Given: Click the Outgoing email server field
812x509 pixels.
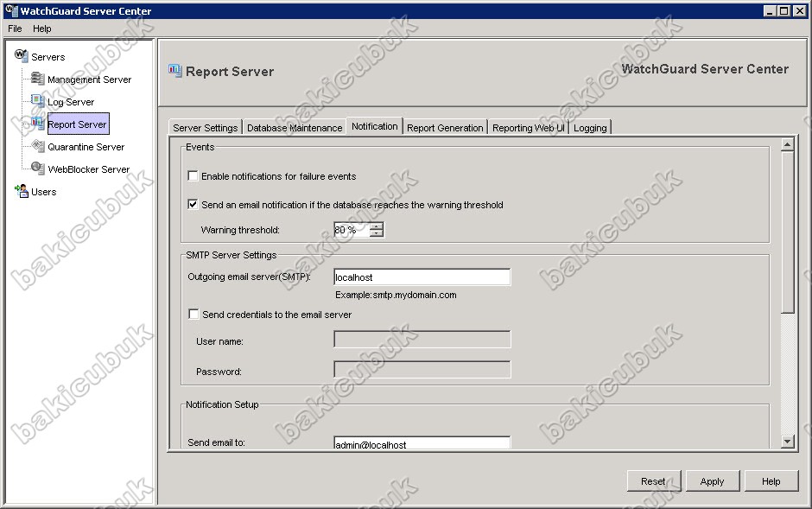Looking at the screenshot, I should click(422, 277).
